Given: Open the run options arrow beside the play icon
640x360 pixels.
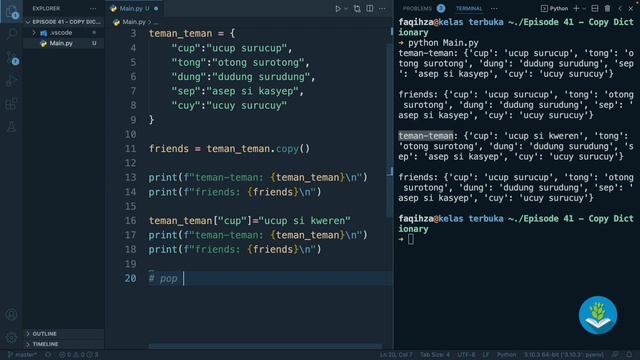Looking at the screenshot, I should [x=346, y=9].
